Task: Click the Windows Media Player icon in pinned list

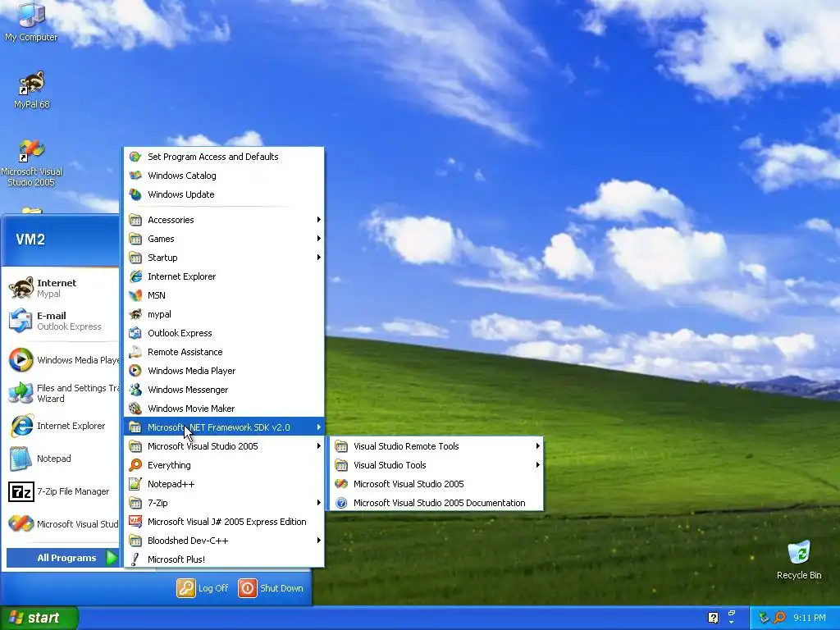Action: pos(21,360)
